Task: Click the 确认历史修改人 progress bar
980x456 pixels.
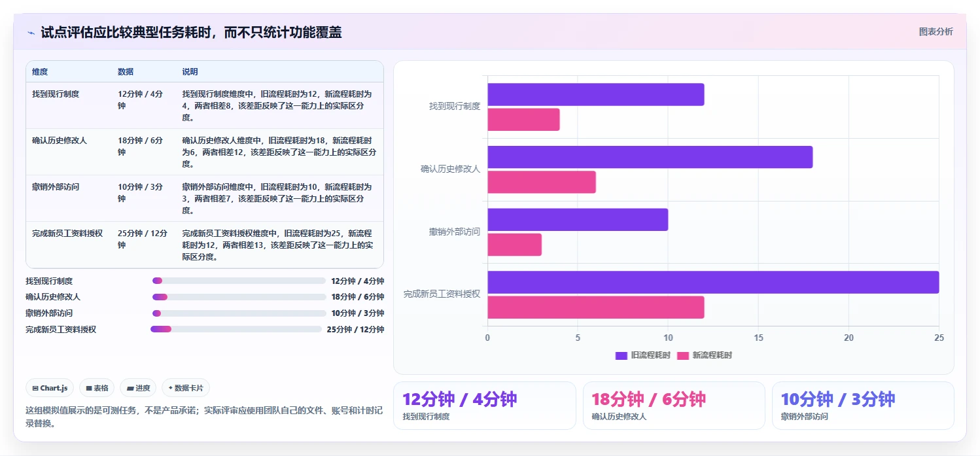Action: tap(239, 297)
